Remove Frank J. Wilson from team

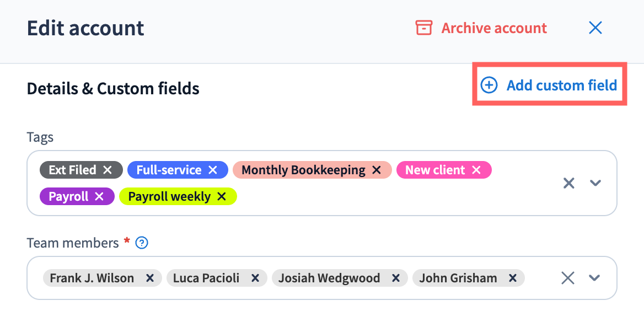click(149, 278)
